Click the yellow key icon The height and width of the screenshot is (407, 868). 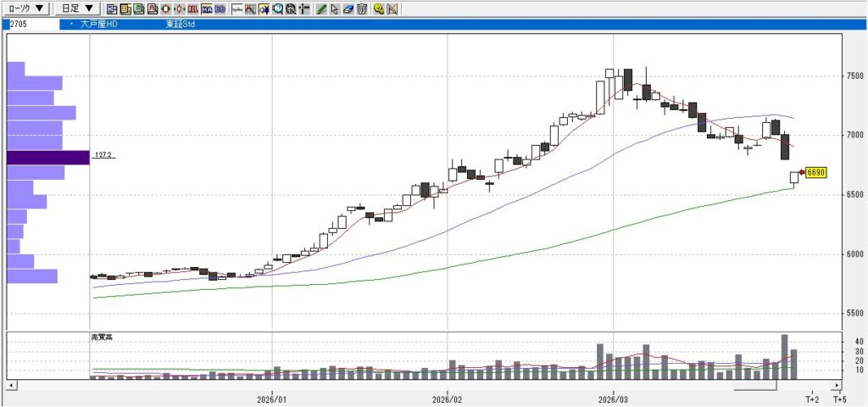(379, 9)
